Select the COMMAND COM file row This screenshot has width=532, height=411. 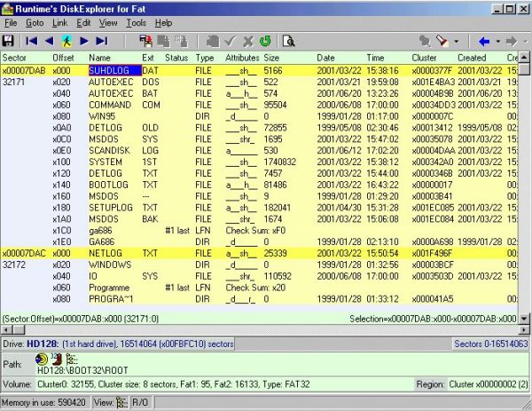pos(111,105)
